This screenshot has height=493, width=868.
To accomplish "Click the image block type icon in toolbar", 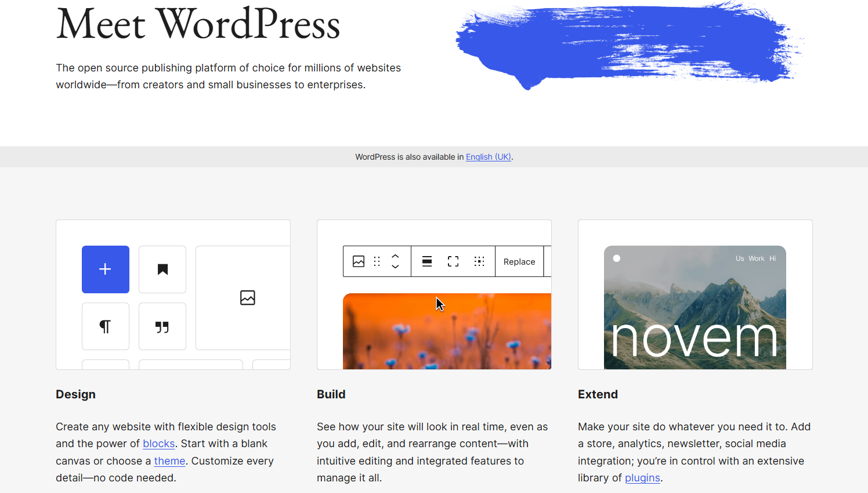I will (358, 261).
